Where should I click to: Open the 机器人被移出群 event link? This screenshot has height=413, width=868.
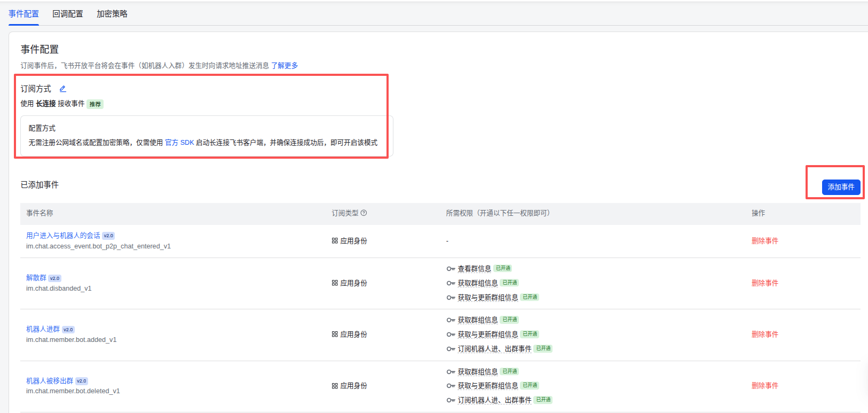50,381
